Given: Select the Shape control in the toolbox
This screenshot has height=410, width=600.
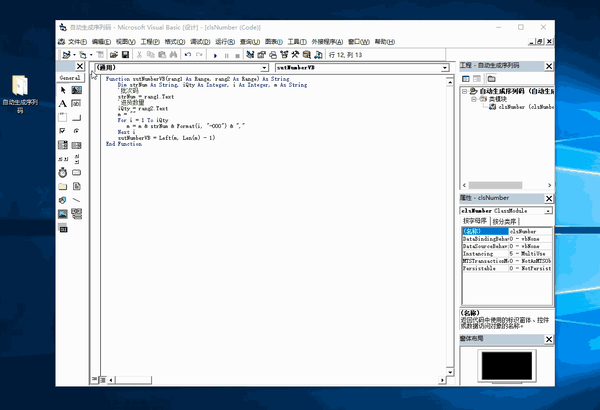Looking at the screenshot, I should [x=63, y=200].
